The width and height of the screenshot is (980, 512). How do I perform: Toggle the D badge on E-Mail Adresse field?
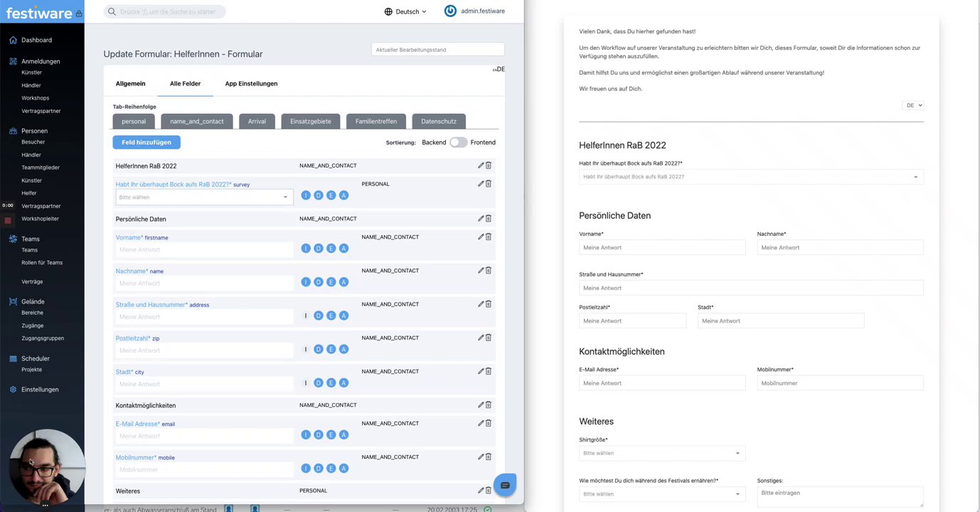(319, 434)
